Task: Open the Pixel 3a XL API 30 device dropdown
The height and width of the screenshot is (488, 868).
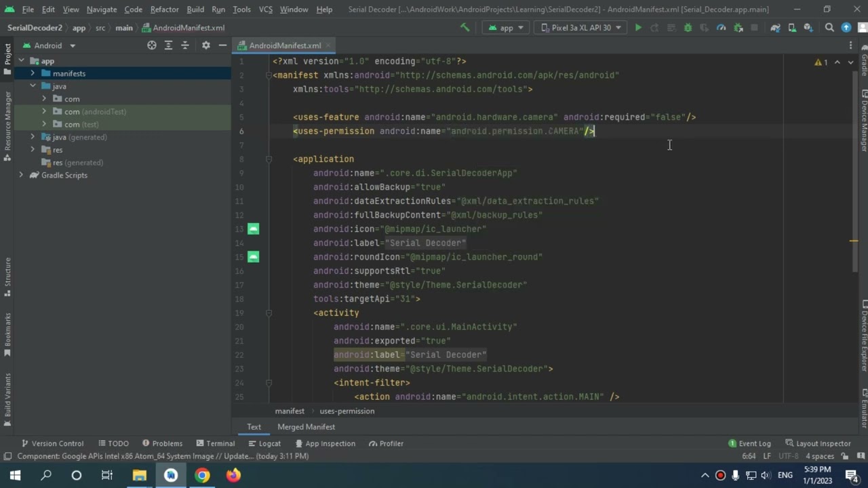Action: 580,28
